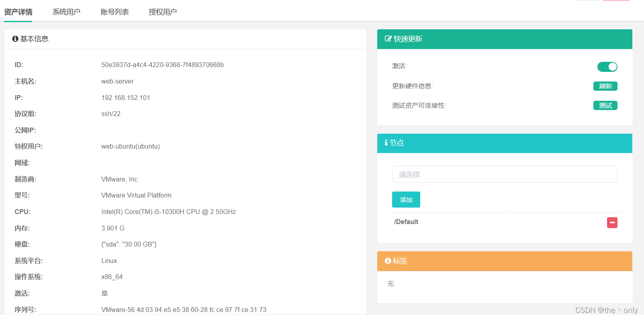
Task: Click the IP address 192.168.152.101
Action: [x=126, y=98]
